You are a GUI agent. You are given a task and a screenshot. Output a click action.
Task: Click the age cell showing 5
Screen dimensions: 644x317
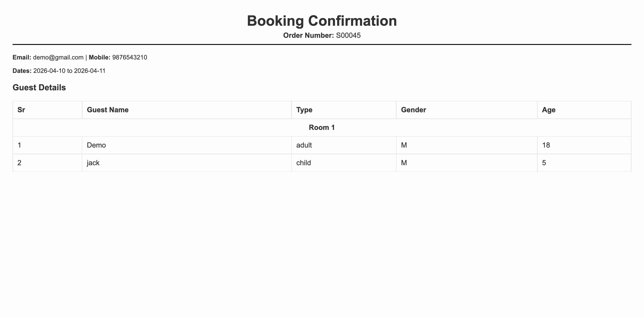pos(584,163)
